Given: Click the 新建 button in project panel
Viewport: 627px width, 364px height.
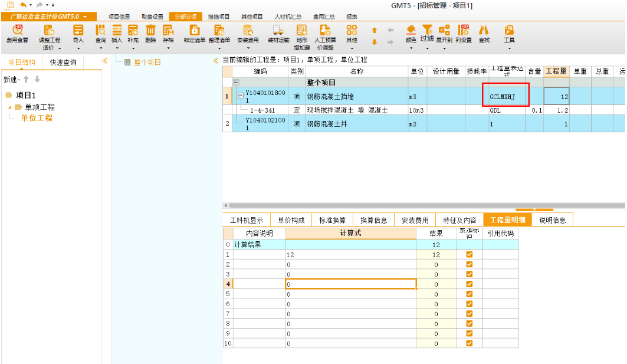Looking at the screenshot, I should pos(11,80).
